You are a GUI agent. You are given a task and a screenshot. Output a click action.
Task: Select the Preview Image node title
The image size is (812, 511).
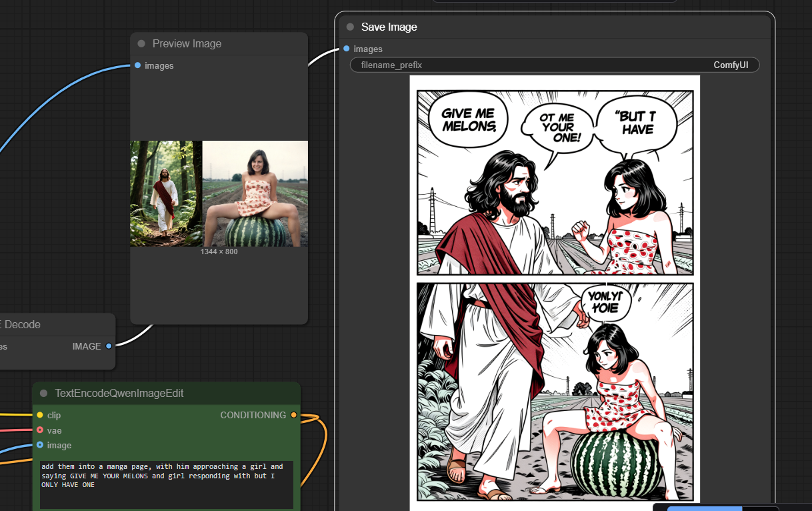tap(187, 44)
